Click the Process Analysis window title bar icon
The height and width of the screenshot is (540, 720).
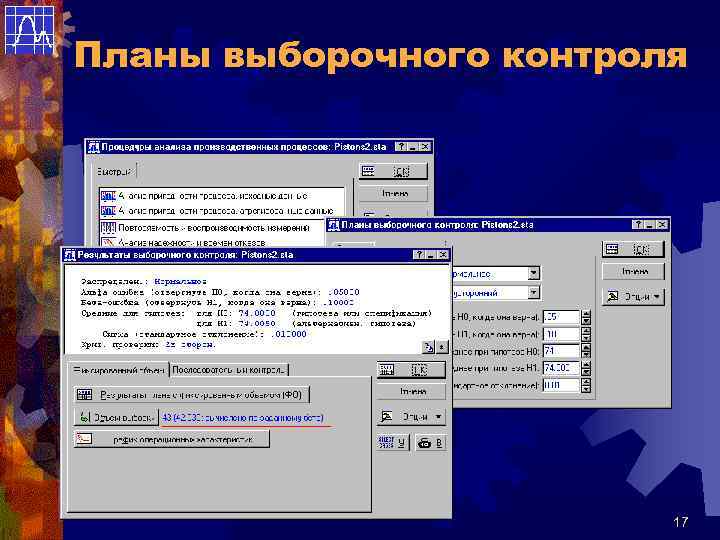(93, 147)
